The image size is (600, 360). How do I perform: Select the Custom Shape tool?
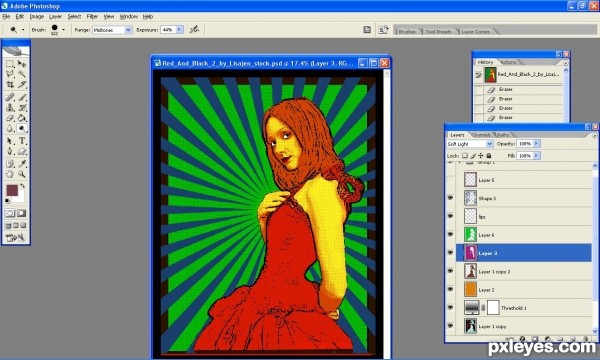(x=22, y=151)
